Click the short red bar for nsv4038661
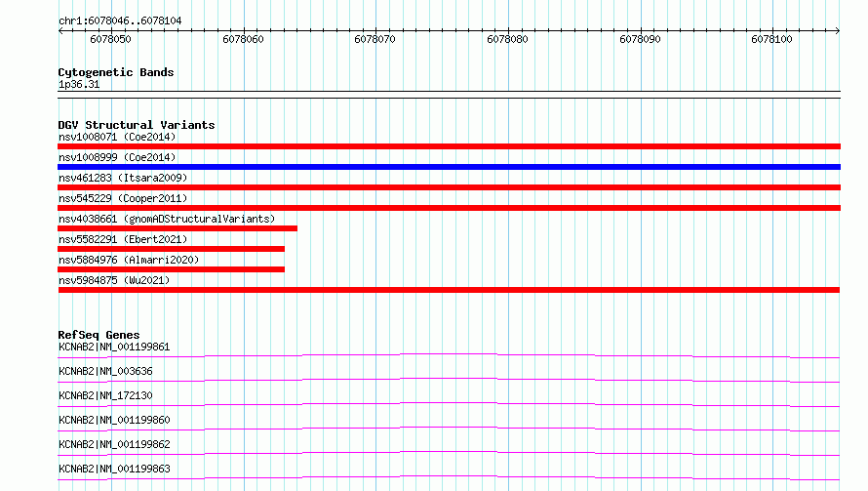Screen dimensions: 868x491 [x=178, y=228]
